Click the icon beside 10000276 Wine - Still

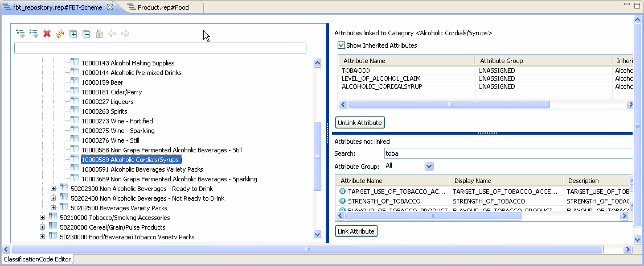click(x=75, y=140)
